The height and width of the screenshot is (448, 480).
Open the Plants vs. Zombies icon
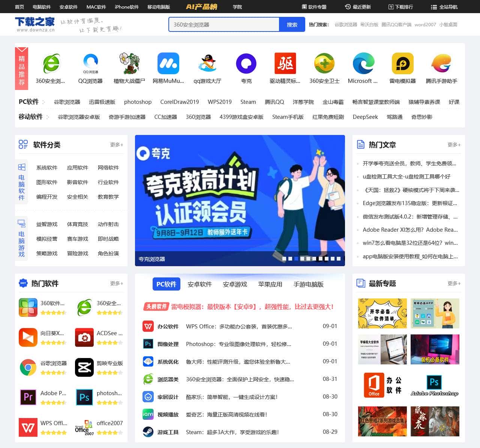pos(129,64)
